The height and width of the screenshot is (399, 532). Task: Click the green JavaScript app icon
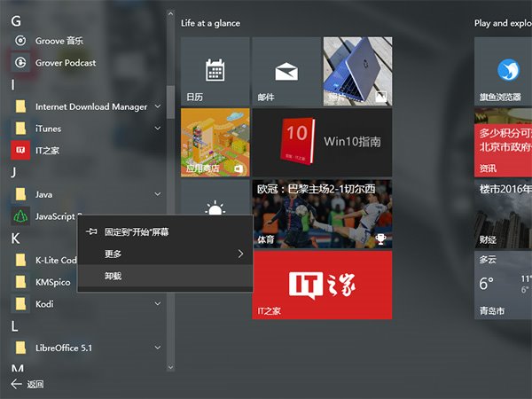click(20, 216)
